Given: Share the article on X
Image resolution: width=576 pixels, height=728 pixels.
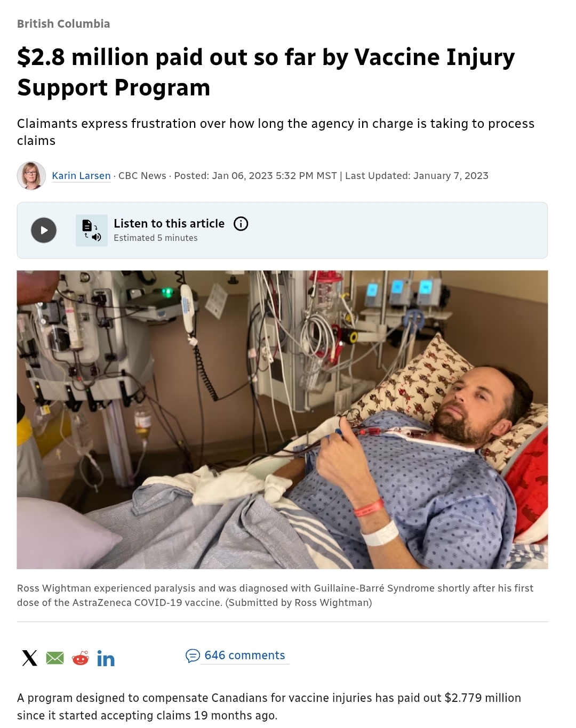Looking at the screenshot, I should click(x=30, y=658).
